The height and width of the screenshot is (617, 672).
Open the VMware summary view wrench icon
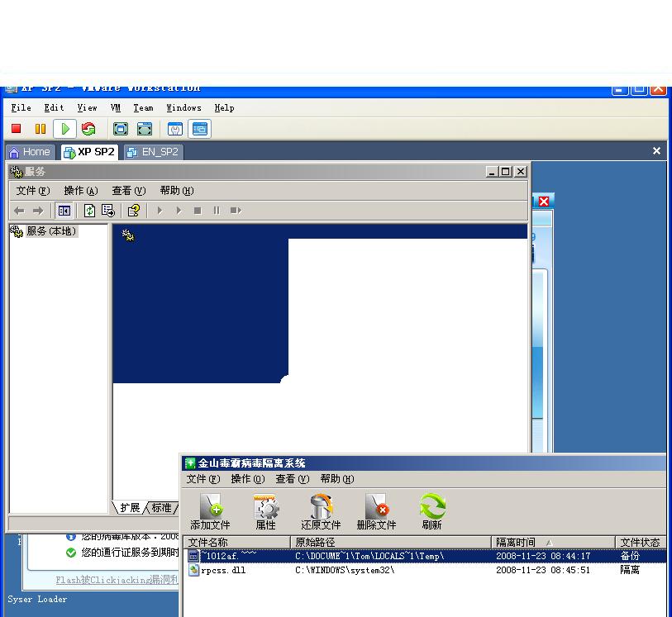click(175, 129)
